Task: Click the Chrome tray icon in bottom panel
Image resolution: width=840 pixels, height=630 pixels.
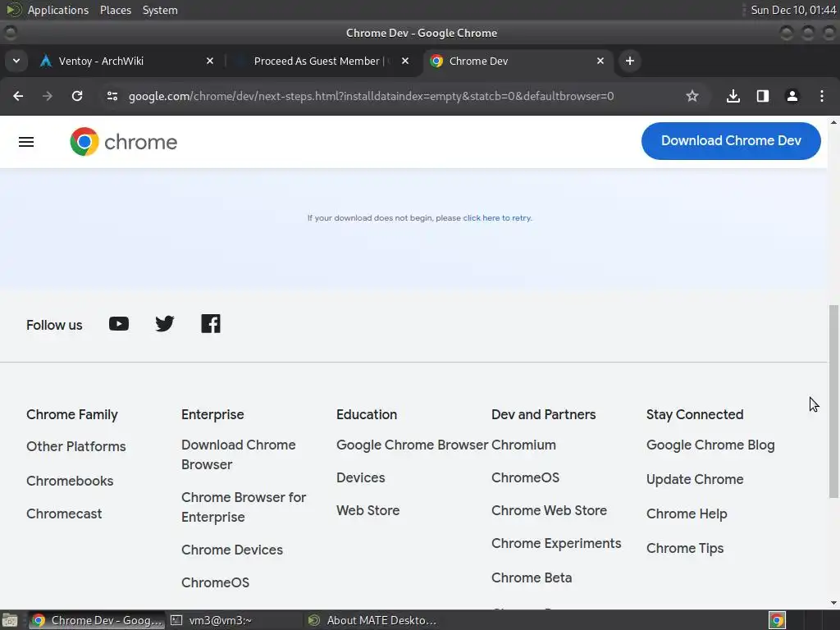Action: (x=777, y=620)
